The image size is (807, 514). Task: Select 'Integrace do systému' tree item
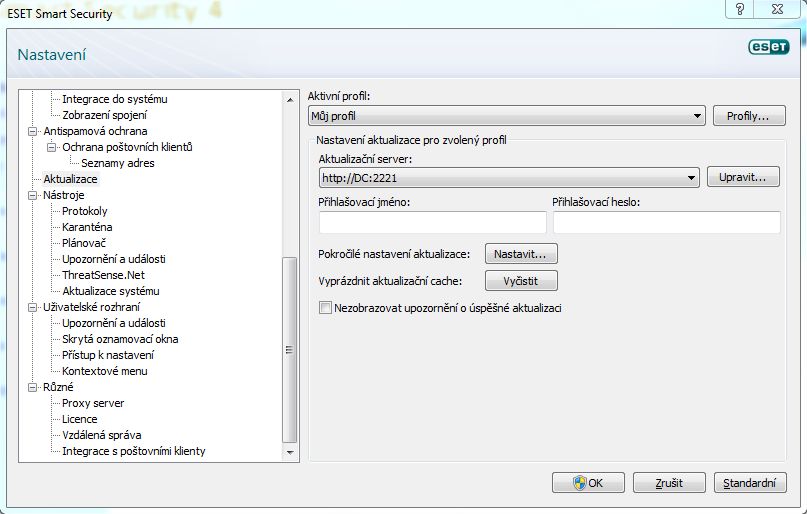tap(115, 99)
